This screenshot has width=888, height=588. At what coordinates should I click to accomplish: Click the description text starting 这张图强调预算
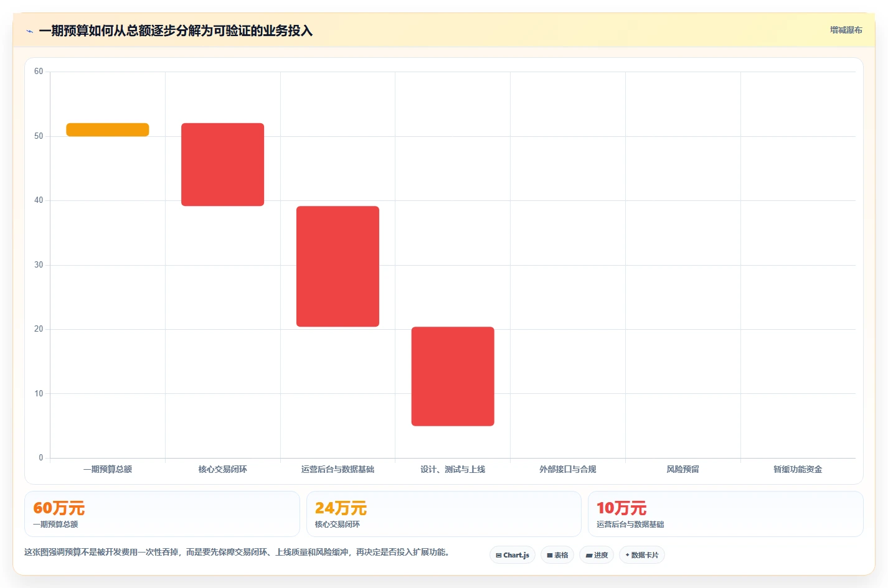pos(237,552)
